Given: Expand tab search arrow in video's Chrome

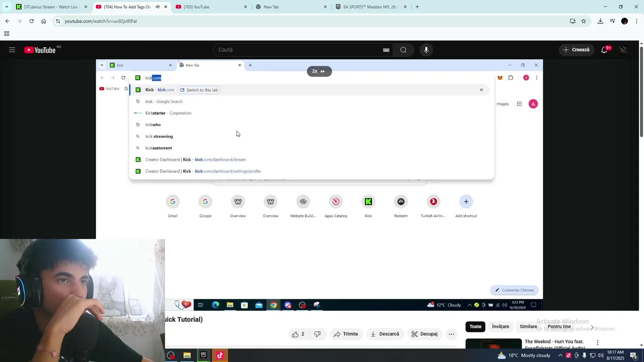Looking at the screenshot, I should [102, 65].
